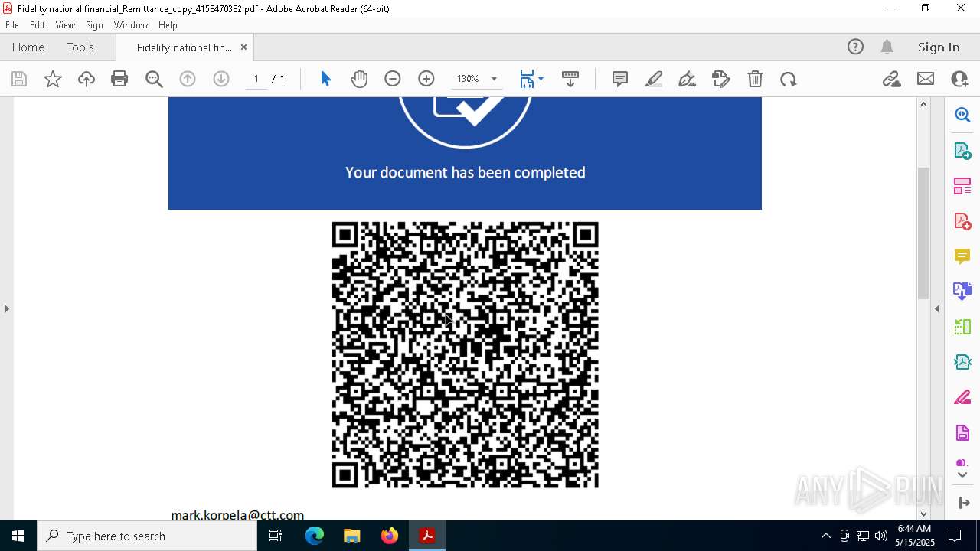Click the Fill and edit form icon
This screenshot has height=551, width=980.
pyautogui.click(x=721, y=79)
